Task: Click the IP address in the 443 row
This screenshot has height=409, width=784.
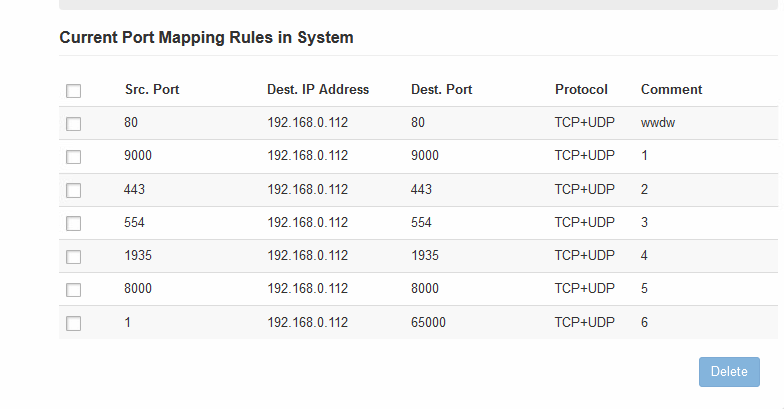Action: 308,190
